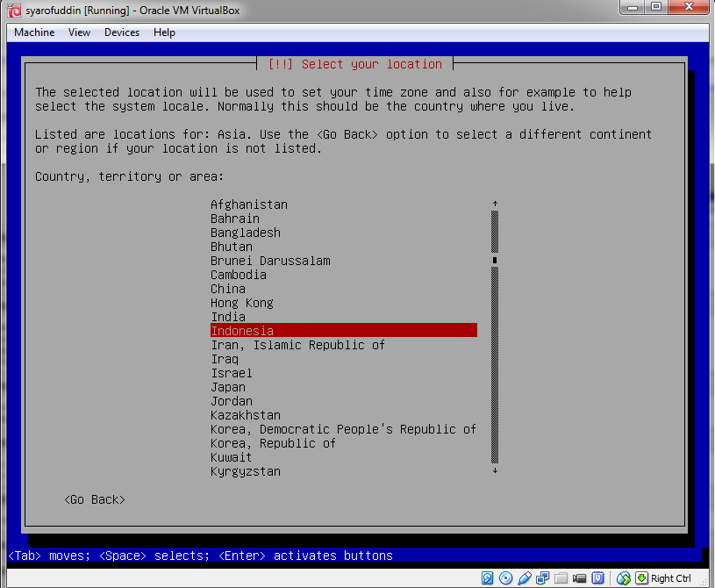
Task: Click the VirtualBox icon in title bar
Action: tap(15, 10)
